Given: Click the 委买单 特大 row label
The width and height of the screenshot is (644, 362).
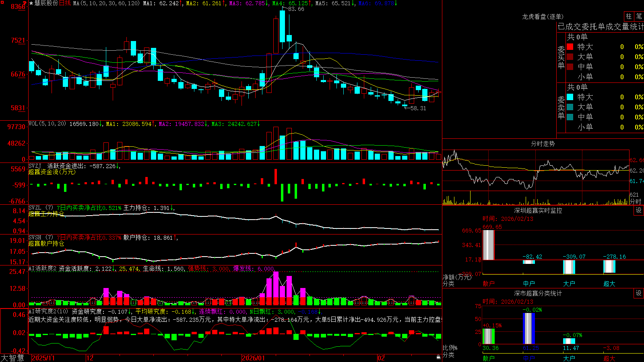Looking at the screenshot, I should 585,47.
